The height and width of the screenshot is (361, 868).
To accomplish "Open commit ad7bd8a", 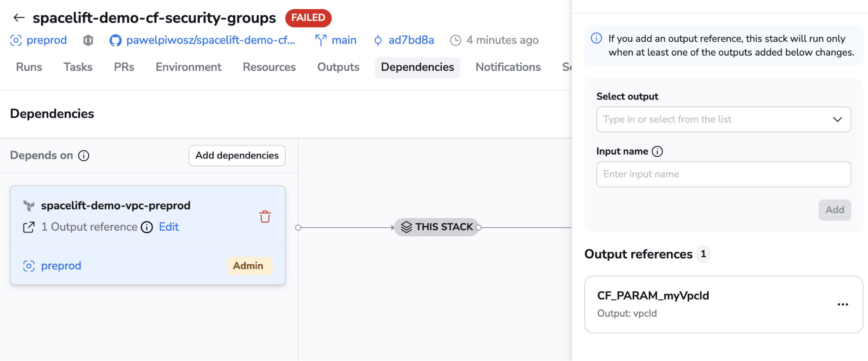I will [x=411, y=40].
